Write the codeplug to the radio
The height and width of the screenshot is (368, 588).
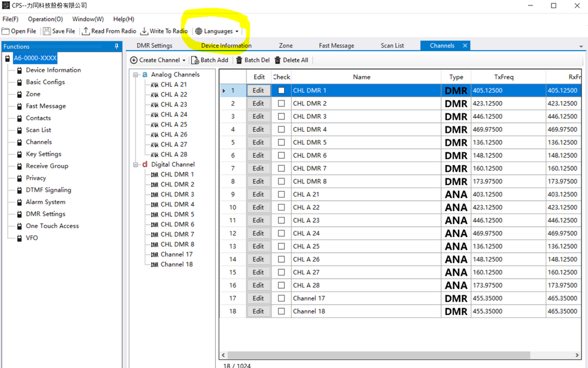165,31
